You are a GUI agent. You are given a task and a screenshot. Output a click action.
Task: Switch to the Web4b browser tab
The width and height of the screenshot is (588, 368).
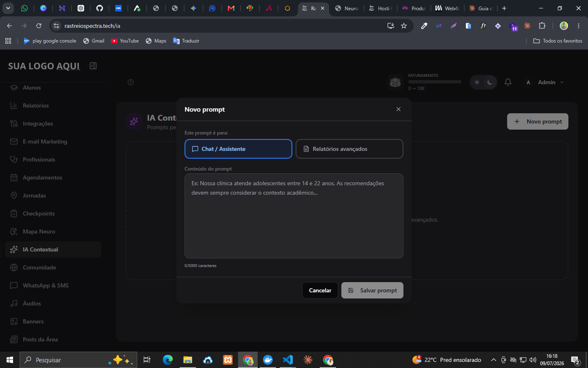pyautogui.click(x=447, y=8)
